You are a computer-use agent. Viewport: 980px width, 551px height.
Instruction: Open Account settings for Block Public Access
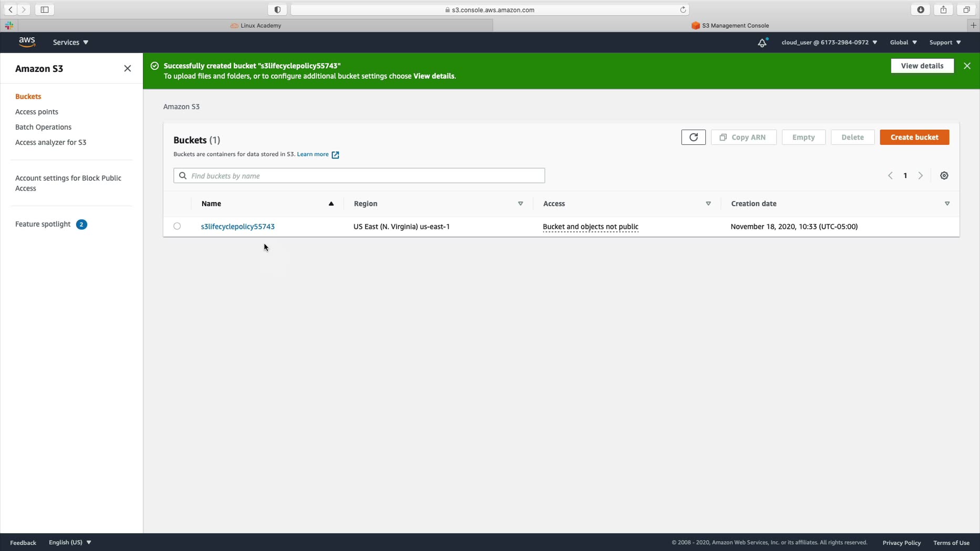pyautogui.click(x=68, y=183)
